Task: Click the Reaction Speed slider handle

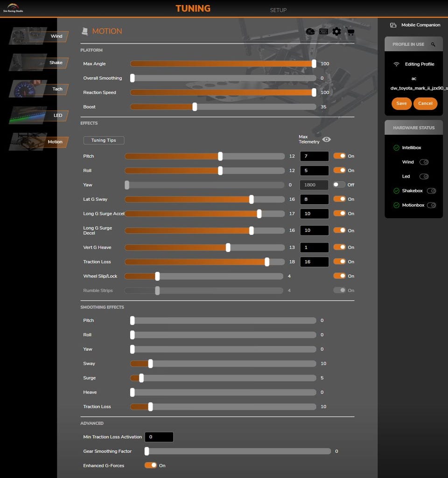Action: tap(314, 92)
